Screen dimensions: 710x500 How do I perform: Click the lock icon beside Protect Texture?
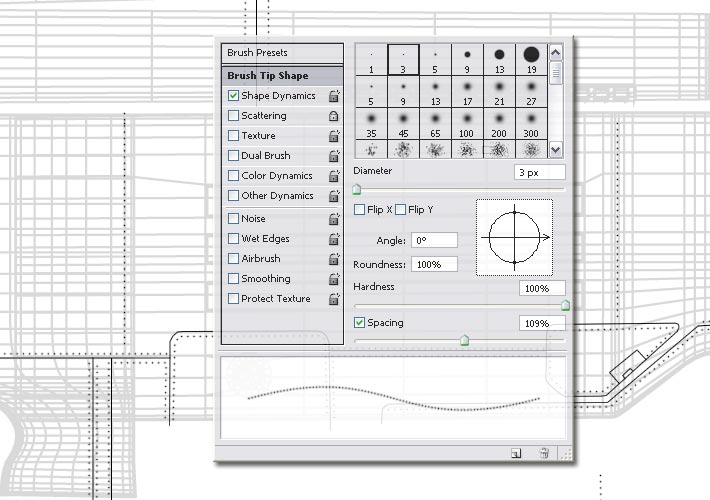point(334,299)
